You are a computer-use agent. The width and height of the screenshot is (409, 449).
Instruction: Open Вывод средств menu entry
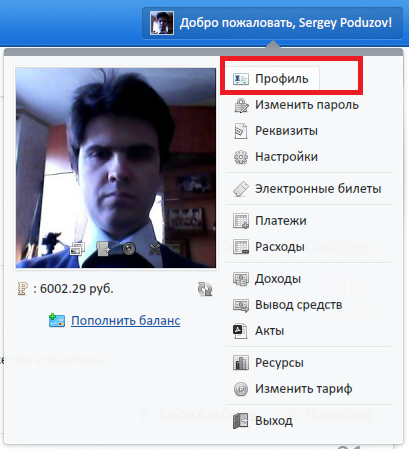pyautogui.click(x=299, y=305)
